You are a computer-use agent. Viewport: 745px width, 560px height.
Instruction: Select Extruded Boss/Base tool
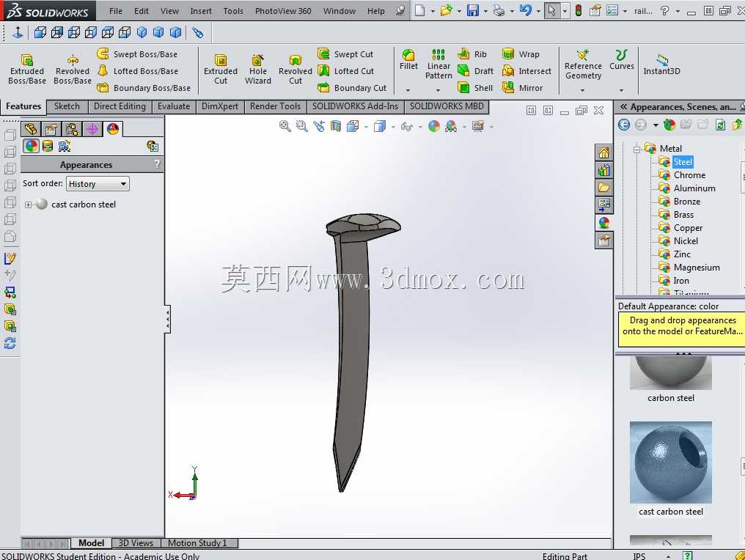26,69
